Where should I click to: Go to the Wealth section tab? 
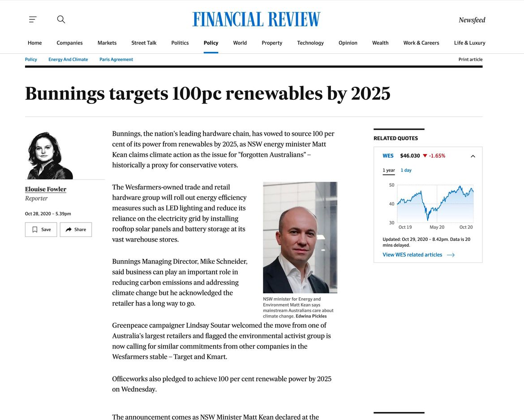tap(380, 43)
